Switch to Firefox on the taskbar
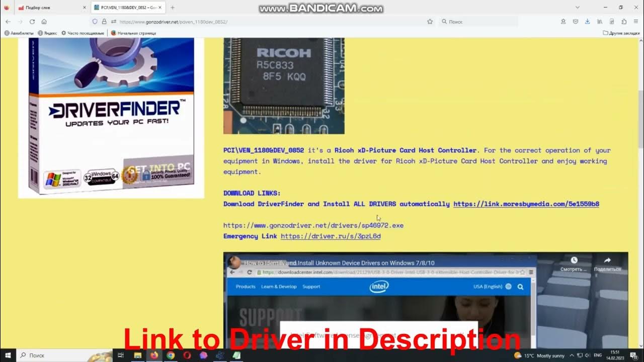 click(x=154, y=355)
